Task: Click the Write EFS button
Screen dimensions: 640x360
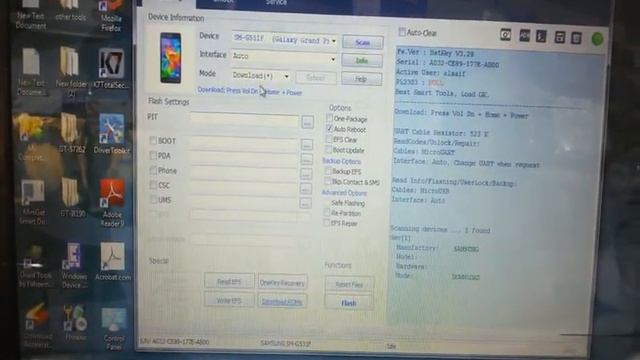Action: point(229,300)
